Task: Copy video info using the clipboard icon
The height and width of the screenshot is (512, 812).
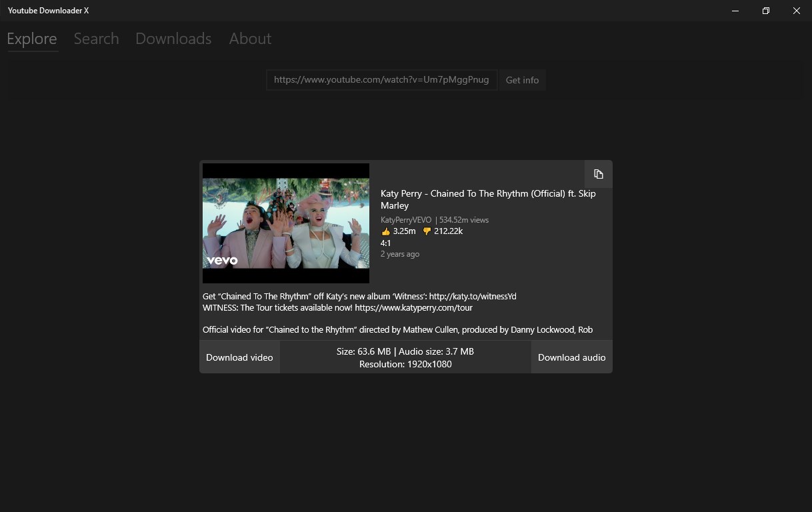Action: (598, 174)
